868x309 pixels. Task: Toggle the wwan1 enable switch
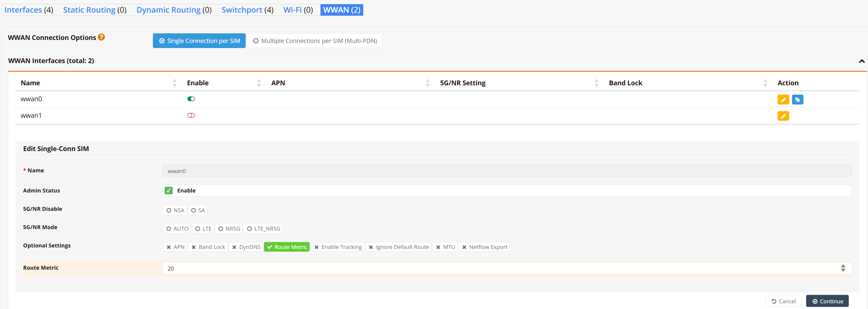click(191, 116)
